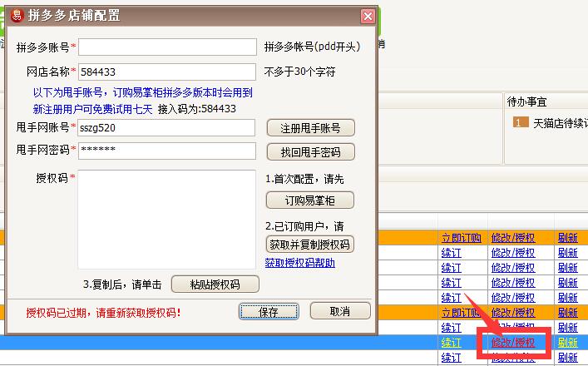Save the store configuration with 保存
Image resolution: width=588 pixels, height=366 pixels.
pyautogui.click(x=269, y=312)
